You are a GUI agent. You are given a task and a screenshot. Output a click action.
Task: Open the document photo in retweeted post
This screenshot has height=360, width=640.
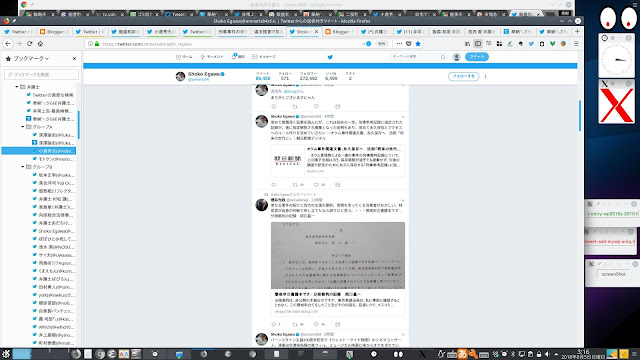(338, 256)
